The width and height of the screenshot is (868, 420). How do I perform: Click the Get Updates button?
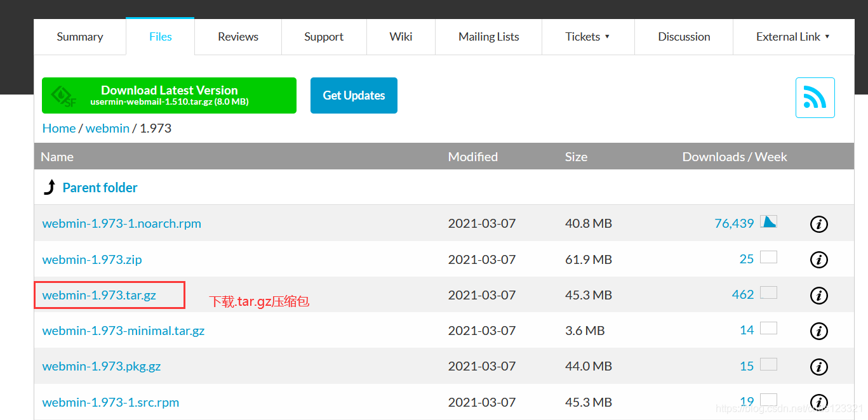tap(354, 96)
